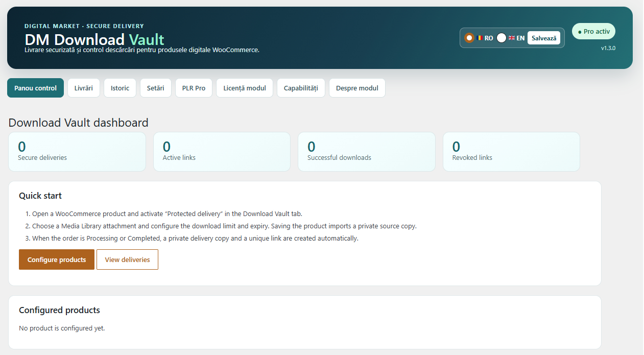This screenshot has height=355, width=644.
Task: Open the Despre modul tab
Action: pyautogui.click(x=357, y=88)
